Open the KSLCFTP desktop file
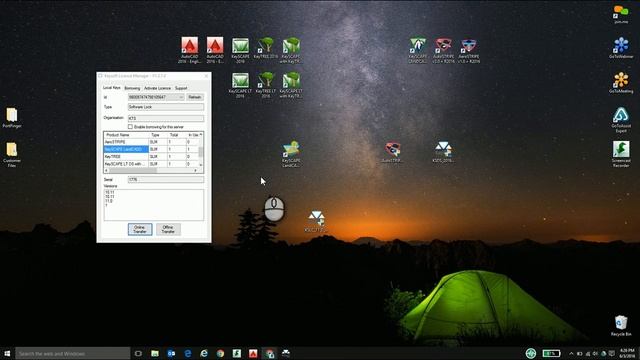This screenshot has height=360, width=640. (316, 221)
